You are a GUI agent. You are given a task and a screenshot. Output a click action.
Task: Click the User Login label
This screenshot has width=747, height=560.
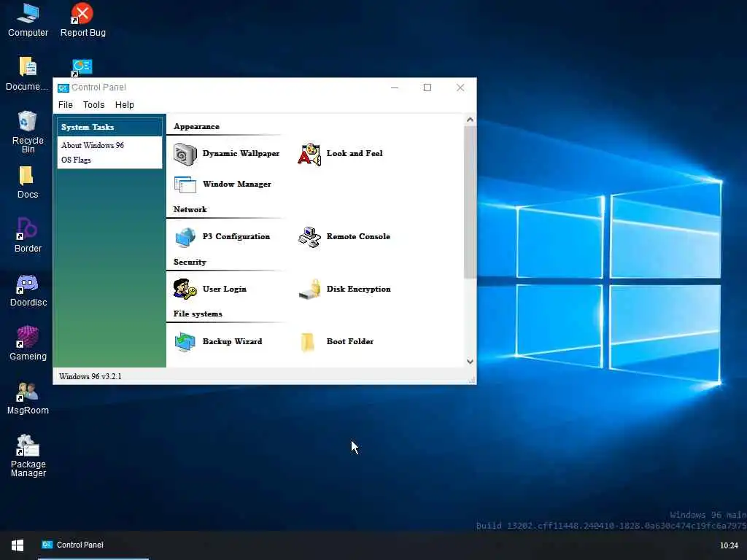pos(225,289)
